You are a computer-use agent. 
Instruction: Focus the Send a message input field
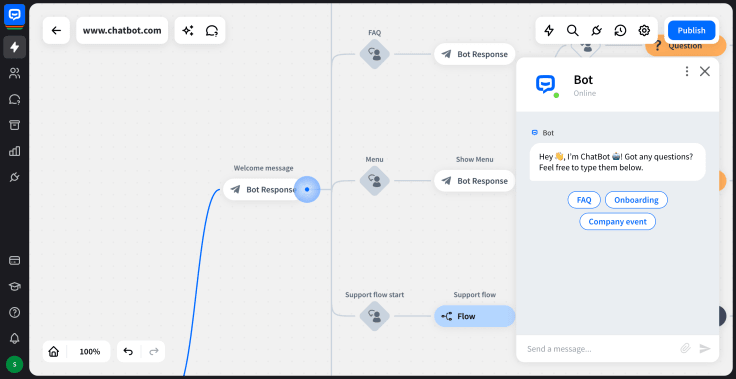[x=600, y=348]
